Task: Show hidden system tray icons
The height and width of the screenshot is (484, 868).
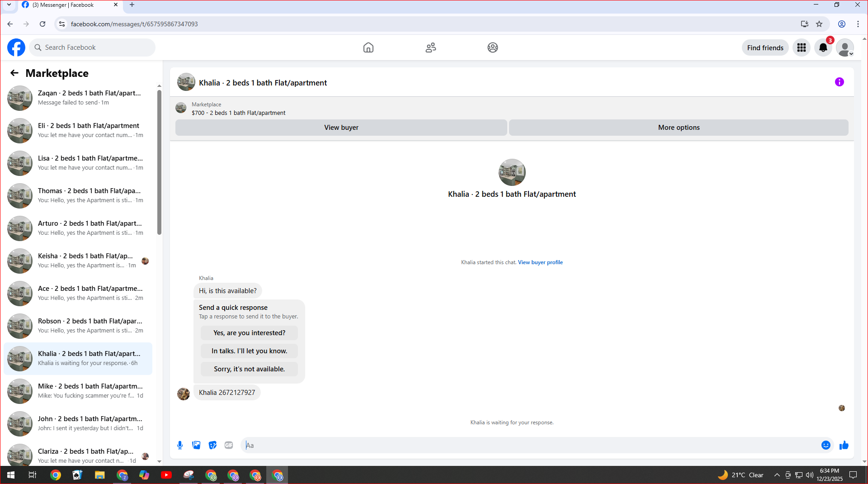Action: pos(777,475)
